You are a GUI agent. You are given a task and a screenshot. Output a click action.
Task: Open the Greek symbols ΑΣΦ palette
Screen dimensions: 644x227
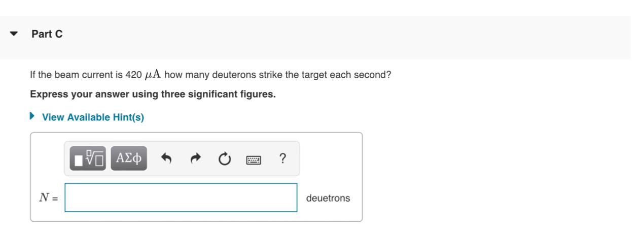pos(129,159)
